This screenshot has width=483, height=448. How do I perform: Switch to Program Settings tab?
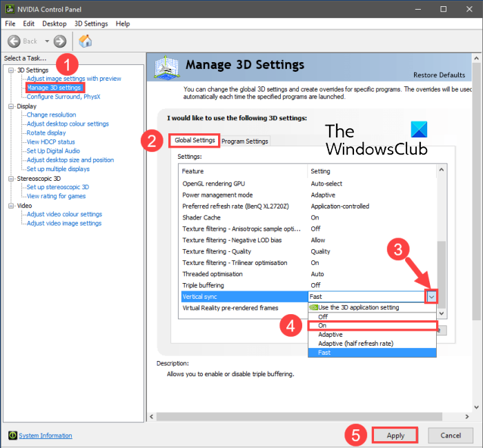tap(245, 141)
